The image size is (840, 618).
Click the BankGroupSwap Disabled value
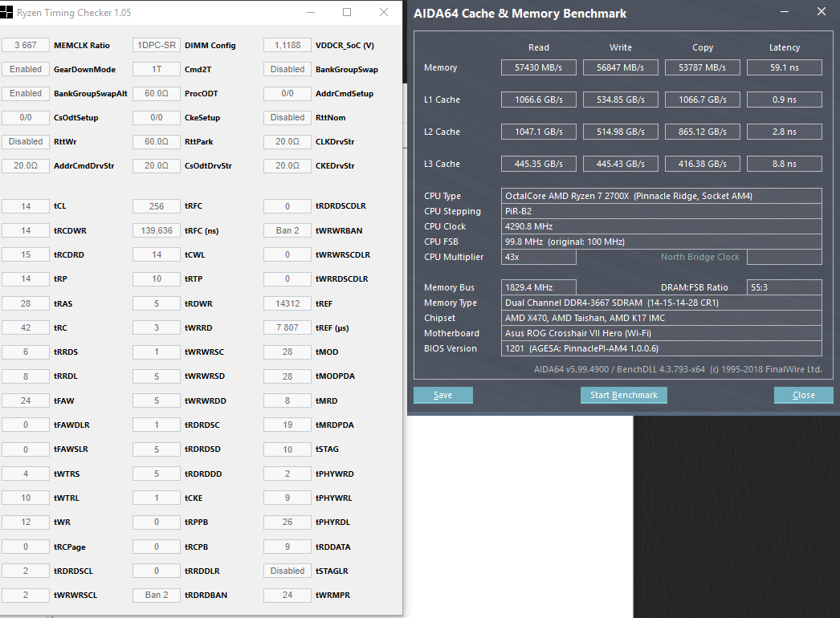[x=287, y=69]
